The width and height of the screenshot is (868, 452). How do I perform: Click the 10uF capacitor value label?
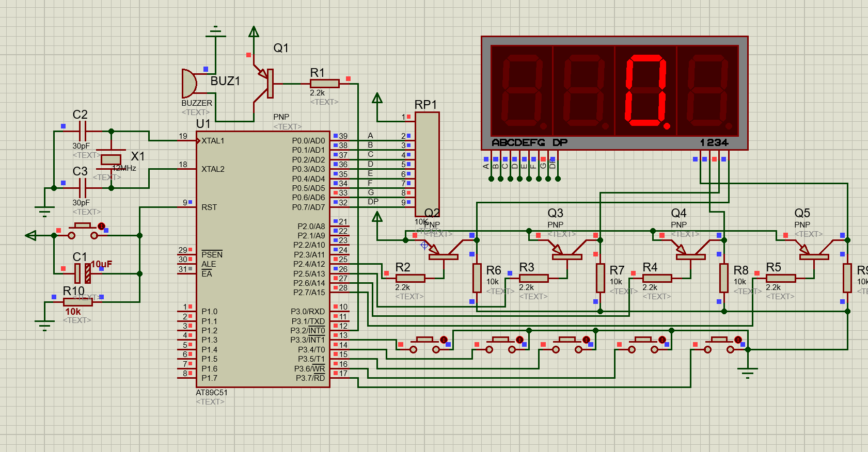point(101,264)
